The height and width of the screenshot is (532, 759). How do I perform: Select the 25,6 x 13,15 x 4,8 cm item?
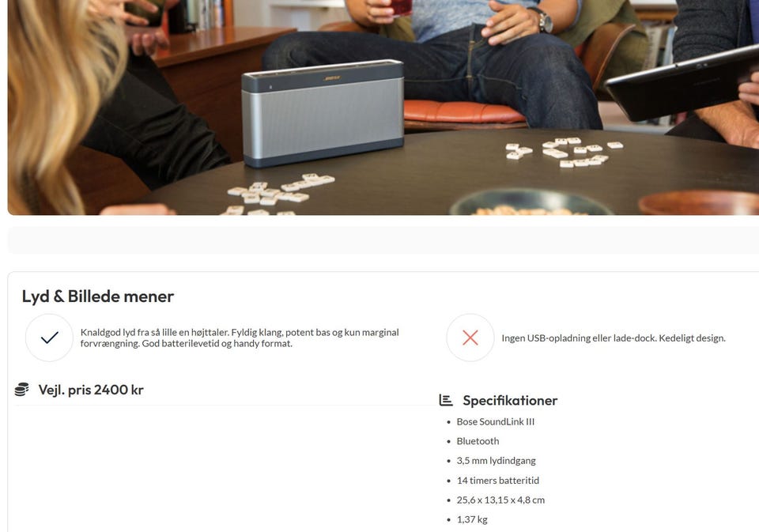[x=500, y=500]
